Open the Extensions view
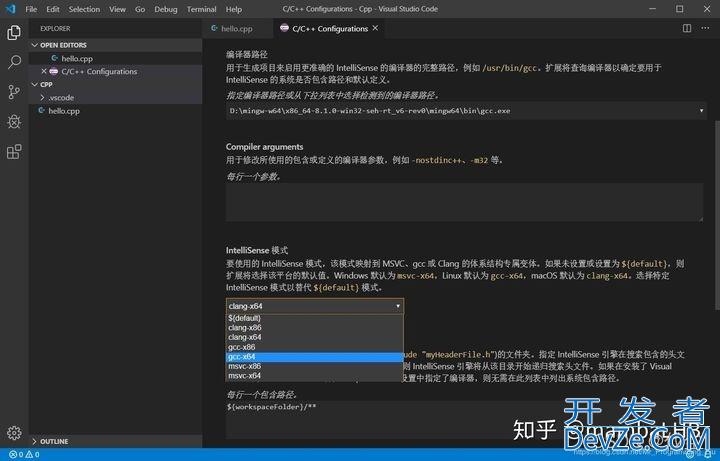This screenshot has width=720, height=461. 14,152
